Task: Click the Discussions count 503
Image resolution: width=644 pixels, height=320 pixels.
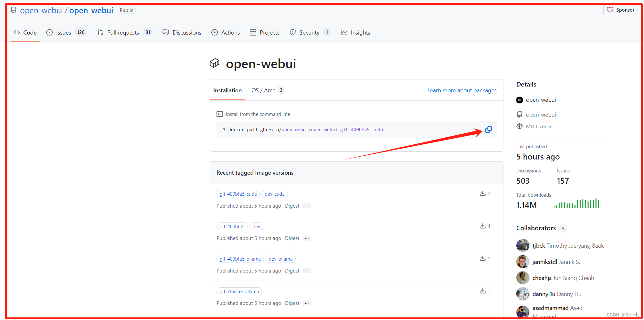Action: (x=523, y=181)
